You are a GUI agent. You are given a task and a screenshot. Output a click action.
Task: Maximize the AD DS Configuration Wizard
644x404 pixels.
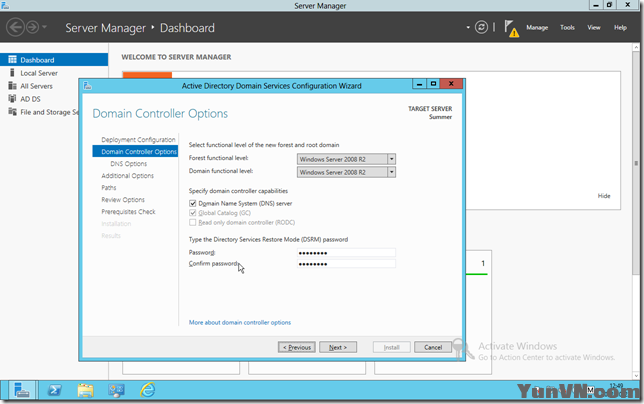point(433,84)
